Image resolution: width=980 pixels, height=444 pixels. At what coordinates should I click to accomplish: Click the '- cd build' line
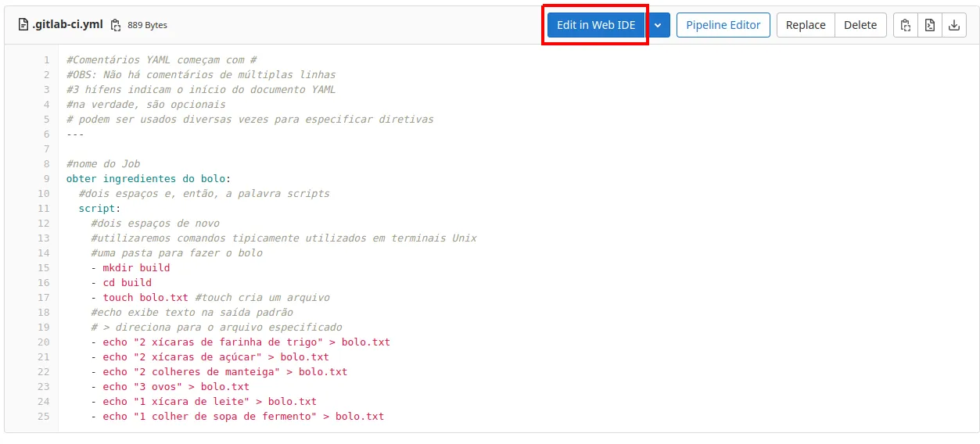point(121,283)
